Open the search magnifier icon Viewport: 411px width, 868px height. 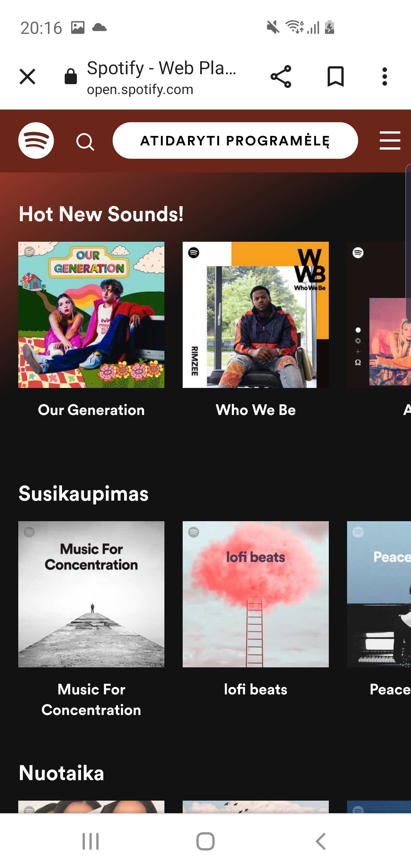point(85,142)
